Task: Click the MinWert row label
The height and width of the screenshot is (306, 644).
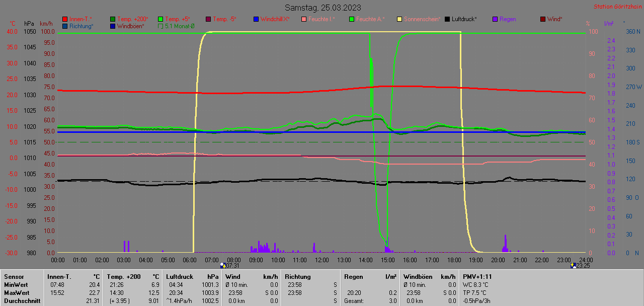Action: 17,284
